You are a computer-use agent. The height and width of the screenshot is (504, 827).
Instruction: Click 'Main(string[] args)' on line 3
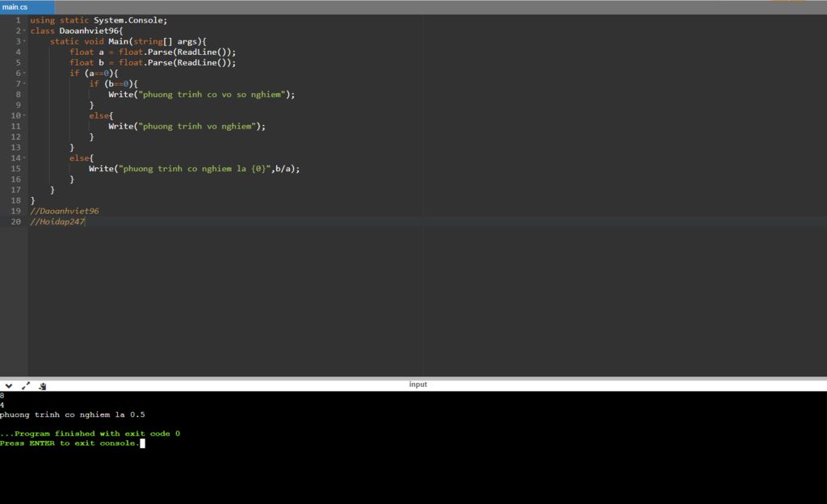[155, 42]
